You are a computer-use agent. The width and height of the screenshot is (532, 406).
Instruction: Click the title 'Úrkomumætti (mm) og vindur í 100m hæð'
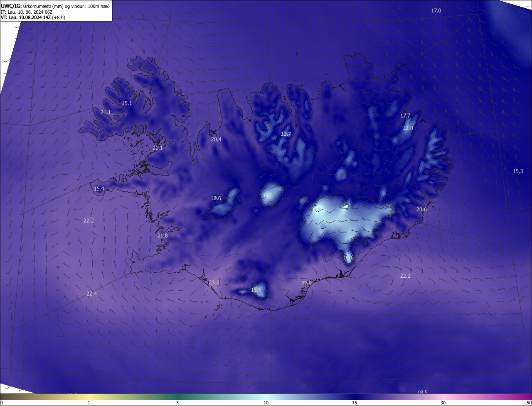66,6
